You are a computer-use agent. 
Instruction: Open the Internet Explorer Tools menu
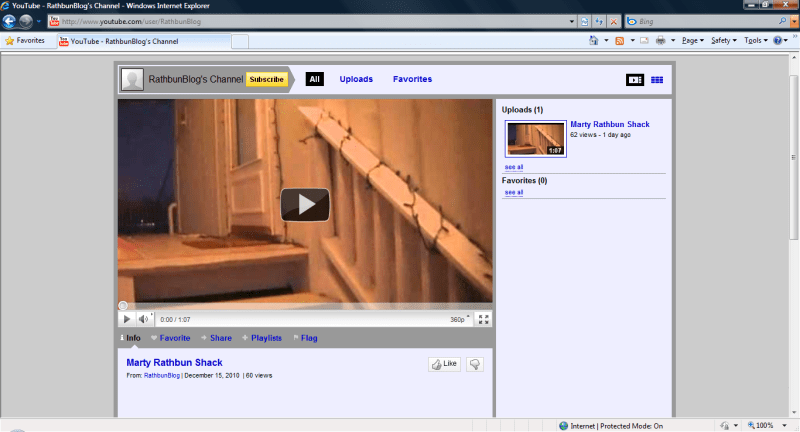753,41
